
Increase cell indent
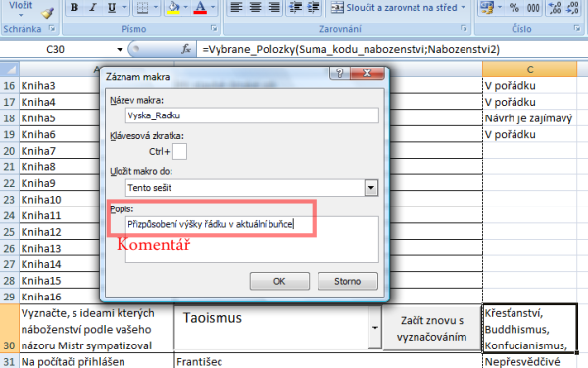[314, 7]
